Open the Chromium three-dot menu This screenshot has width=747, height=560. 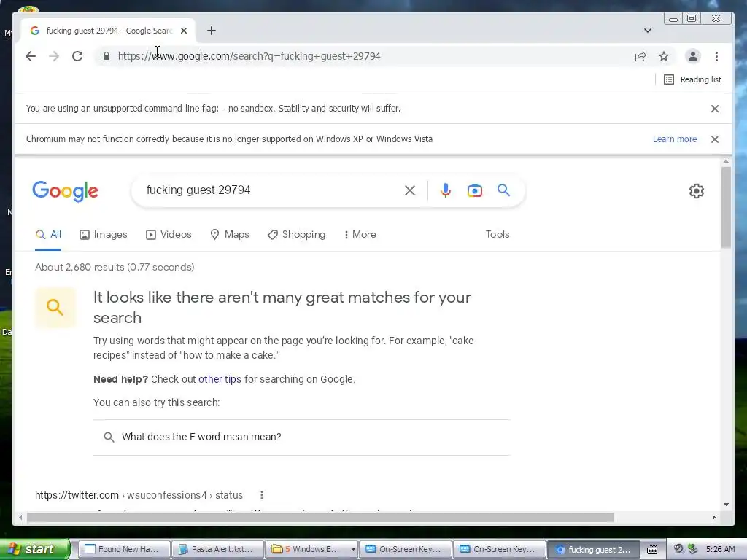point(716,56)
